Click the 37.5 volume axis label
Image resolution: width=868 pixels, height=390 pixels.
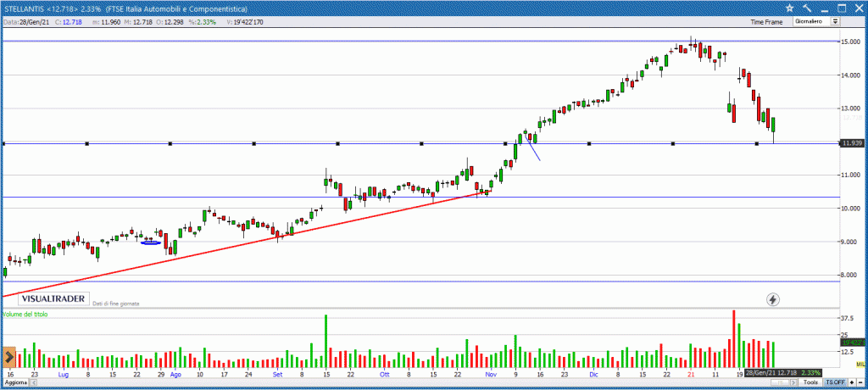pyautogui.click(x=848, y=319)
